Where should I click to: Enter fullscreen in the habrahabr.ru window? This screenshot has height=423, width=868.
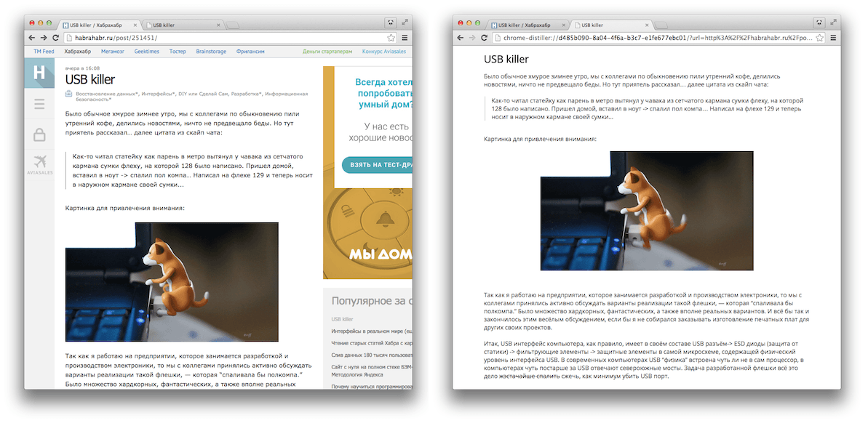(x=405, y=22)
